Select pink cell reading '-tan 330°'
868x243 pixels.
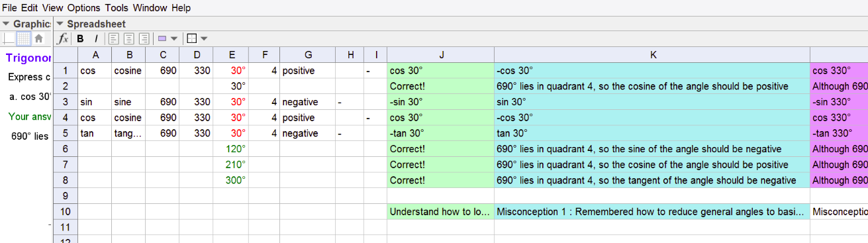tap(839, 133)
